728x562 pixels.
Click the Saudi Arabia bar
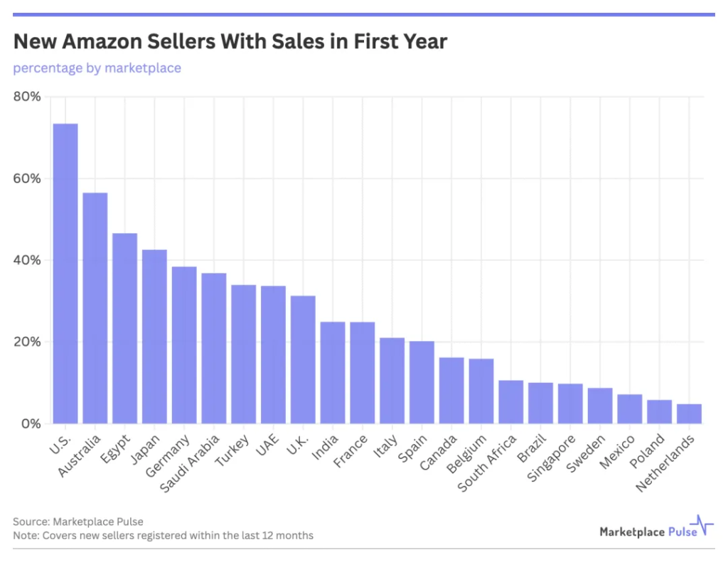point(214,349)
